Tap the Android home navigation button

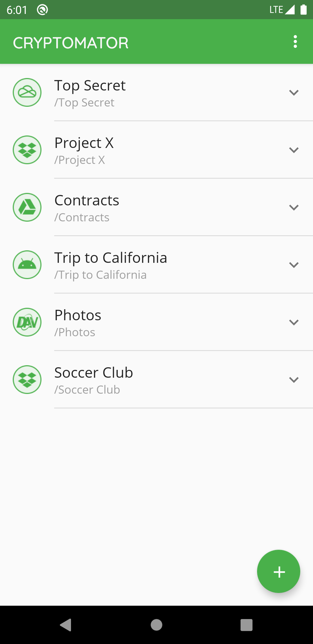pos(156,625)
